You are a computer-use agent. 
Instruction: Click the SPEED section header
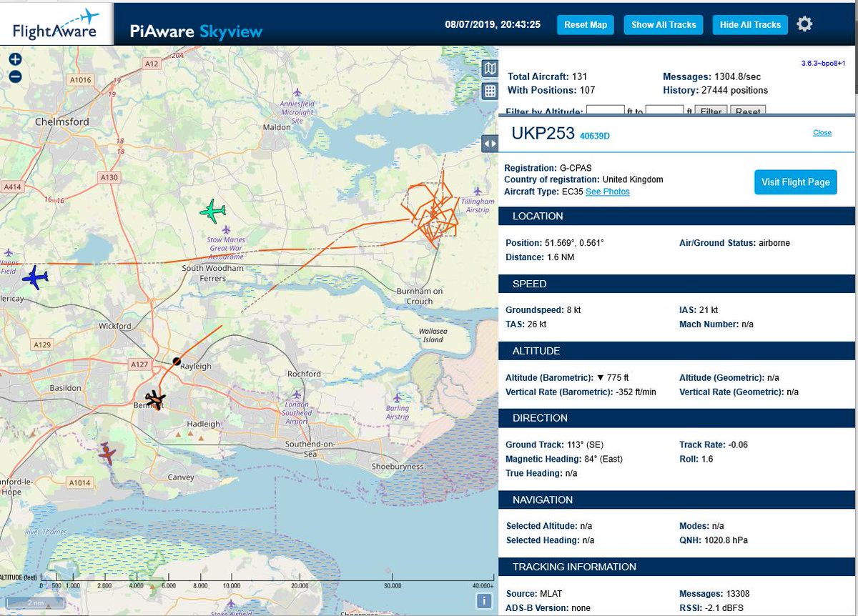(677, 284)
